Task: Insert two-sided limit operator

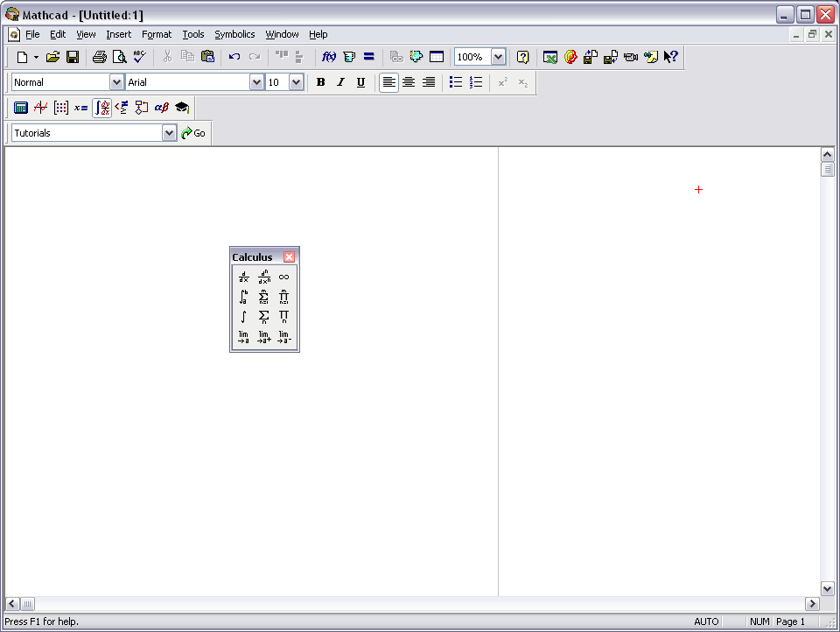Action: tap(244, 337)
